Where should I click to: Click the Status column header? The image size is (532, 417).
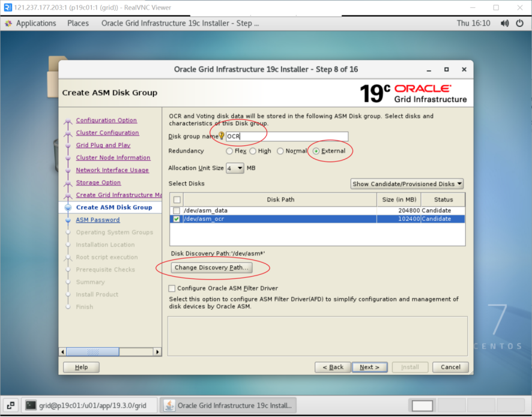click(443, 200)
